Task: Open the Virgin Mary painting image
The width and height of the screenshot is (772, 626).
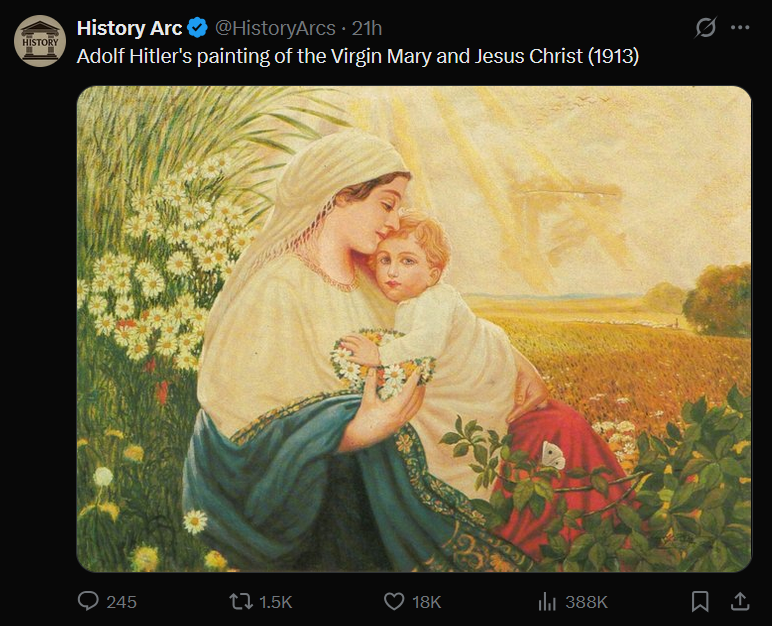Action: tap(414, 329)
